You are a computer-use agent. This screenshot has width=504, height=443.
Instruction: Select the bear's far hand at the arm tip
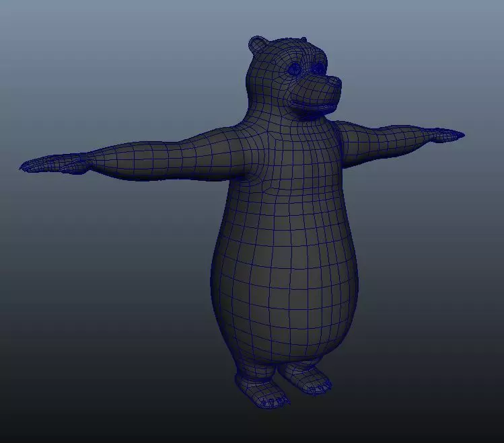(447, 135)
